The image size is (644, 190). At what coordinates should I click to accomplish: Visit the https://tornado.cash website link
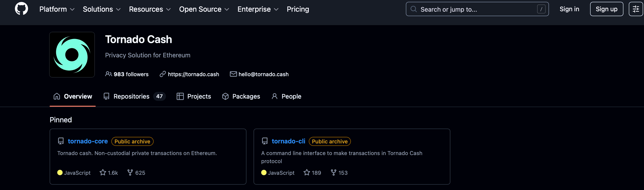tap(193, 74)
